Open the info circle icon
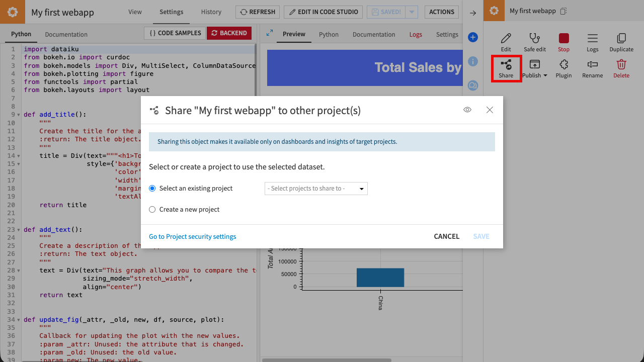This screenshot has height=362, width=644. 473,61
